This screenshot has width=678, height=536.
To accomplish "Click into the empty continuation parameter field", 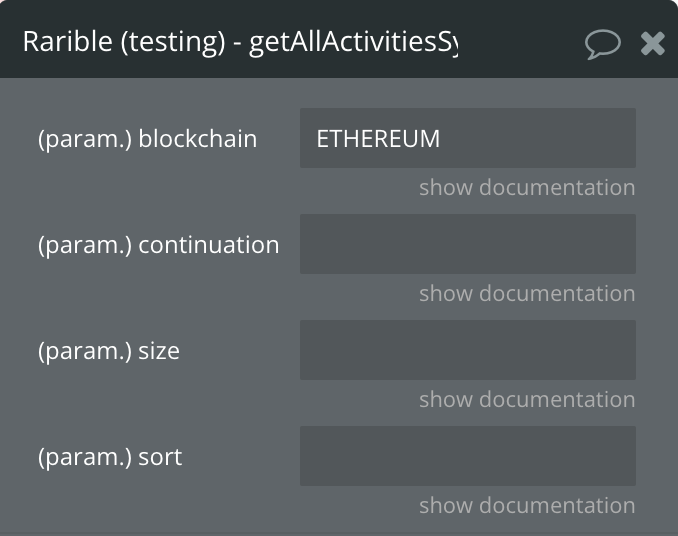I will (x=468, y=244).
